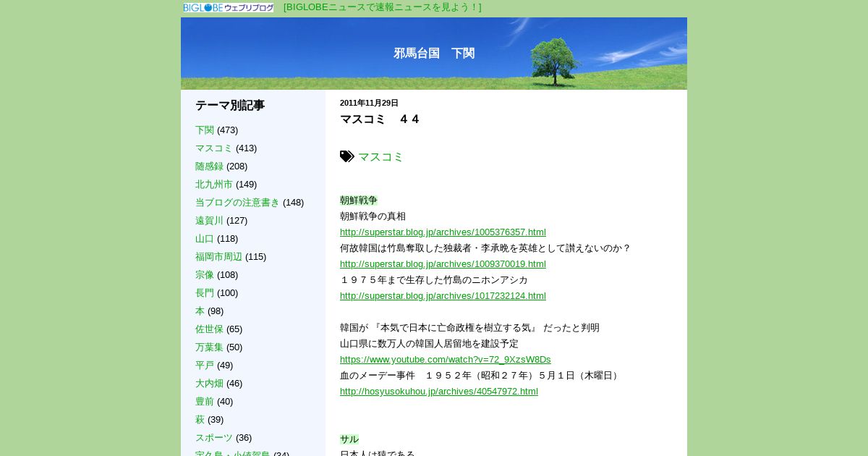Click the count (473) next to 下関
Screen dimensions: 868x456
(227, 130)
